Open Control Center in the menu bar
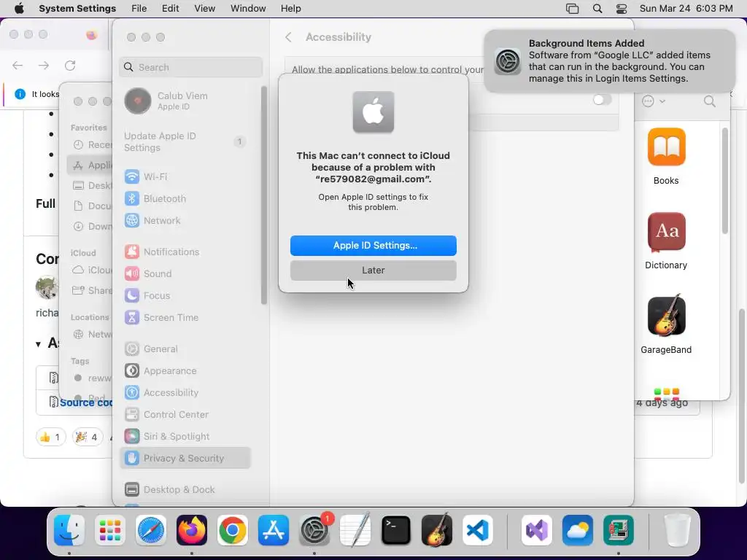This screenshot has width=747, height=560. [x=622, y=9]
